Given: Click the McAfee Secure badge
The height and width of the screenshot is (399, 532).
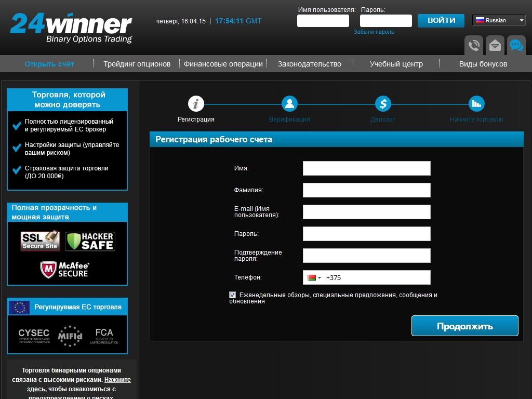Looking at the screenshot, I should click(x=66, y=269).
